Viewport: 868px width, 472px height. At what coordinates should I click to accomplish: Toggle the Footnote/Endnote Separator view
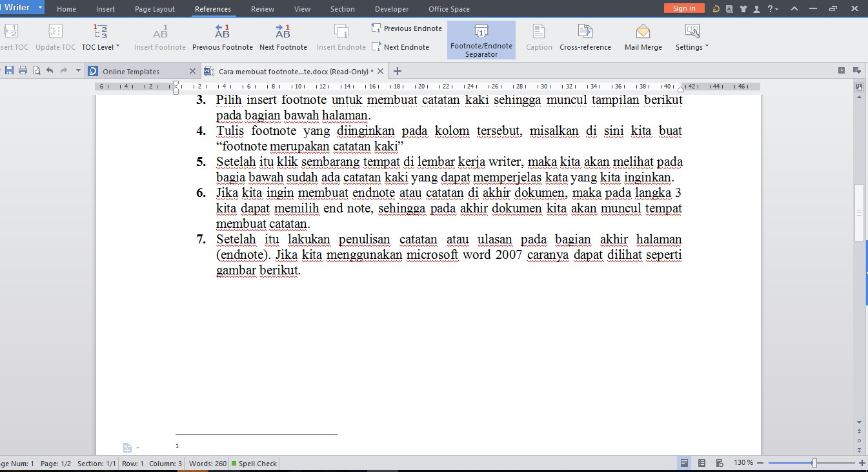click(481, 39)
